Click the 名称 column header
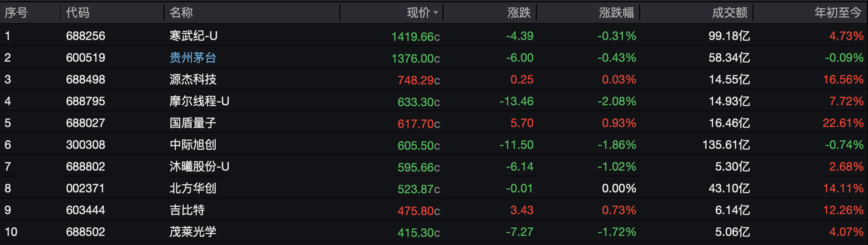Screen dimensions: 868x245 (181, 13)
